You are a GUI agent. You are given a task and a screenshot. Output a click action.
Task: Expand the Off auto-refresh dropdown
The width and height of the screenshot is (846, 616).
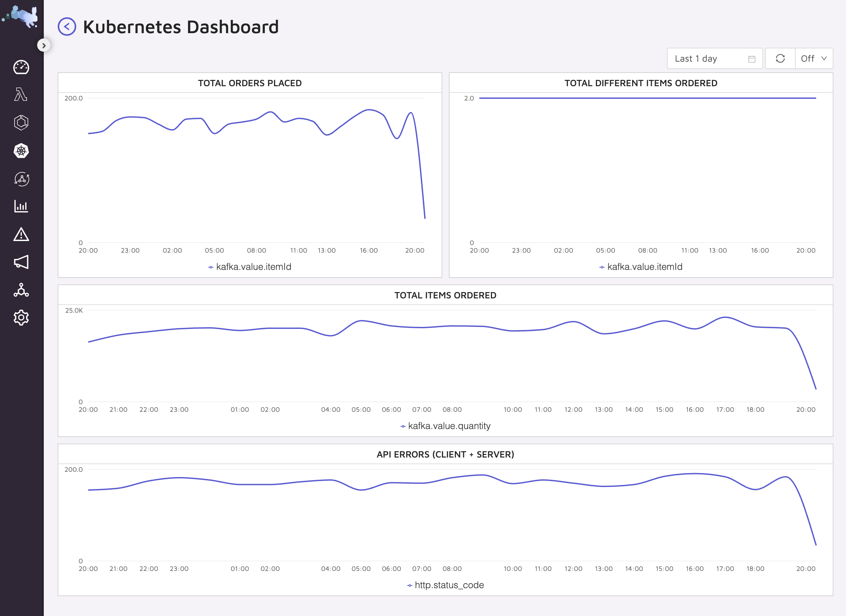[814, 59]
